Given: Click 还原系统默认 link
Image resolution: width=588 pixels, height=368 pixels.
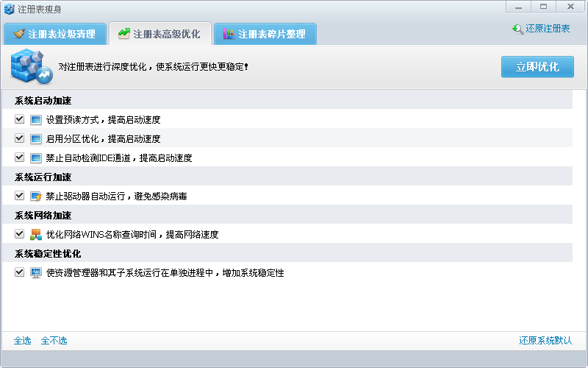Looking at the screenshot, I should pyautogui.click(x=545, y=341).
